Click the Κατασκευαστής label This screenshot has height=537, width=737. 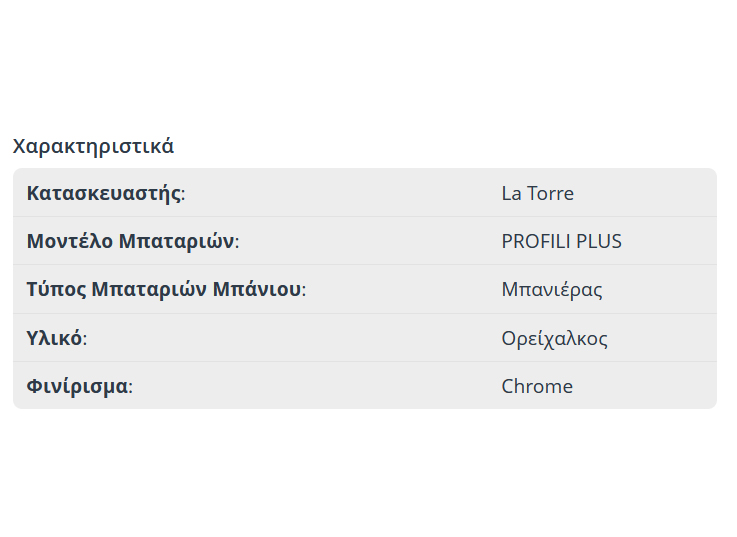point(103,193)
